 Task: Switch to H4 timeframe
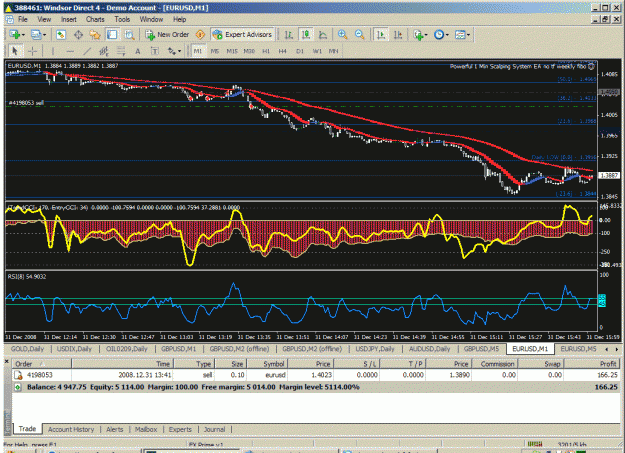(283, 51)
